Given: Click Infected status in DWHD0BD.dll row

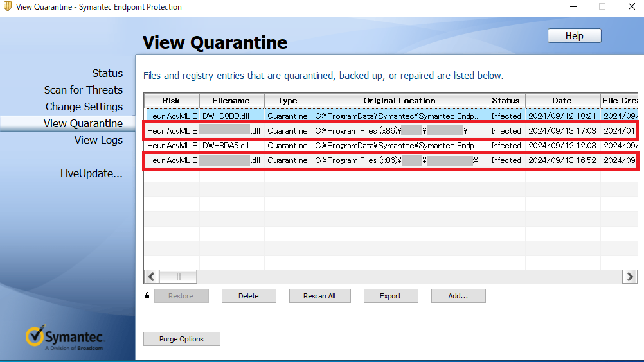Looking at the screenshot, I should (506, 116).
